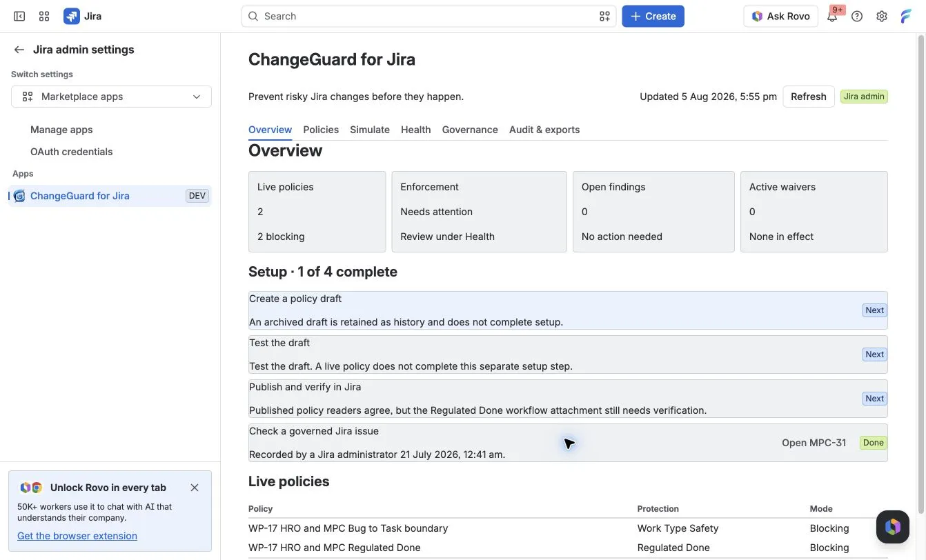Go to Jira home via the logo

click(83, 16)
